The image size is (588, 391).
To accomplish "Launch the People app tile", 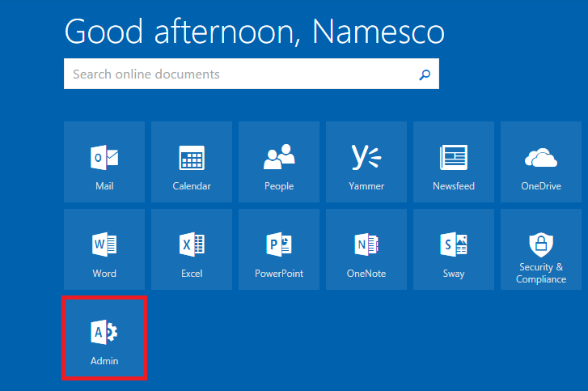I will pos(279,162).
